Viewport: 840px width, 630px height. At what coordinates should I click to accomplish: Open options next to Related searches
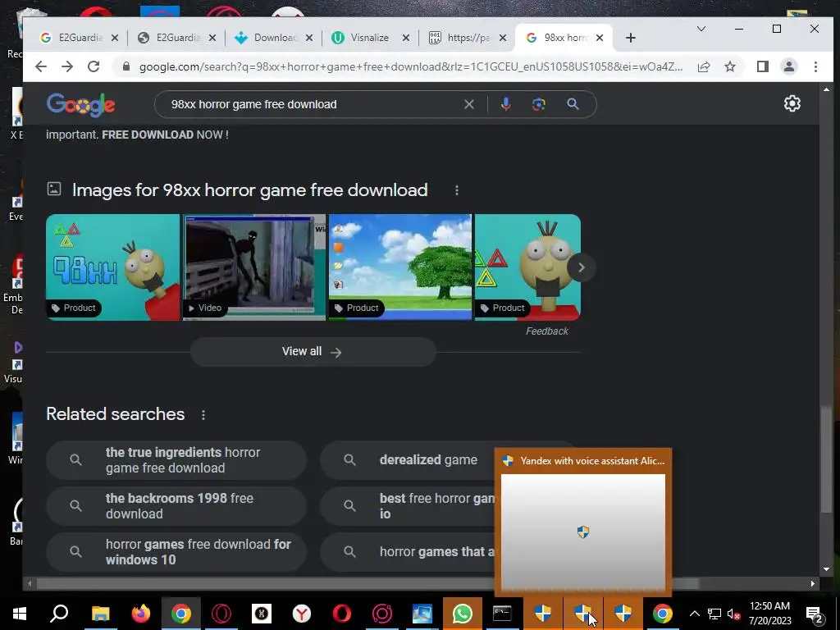pos(203,414)
